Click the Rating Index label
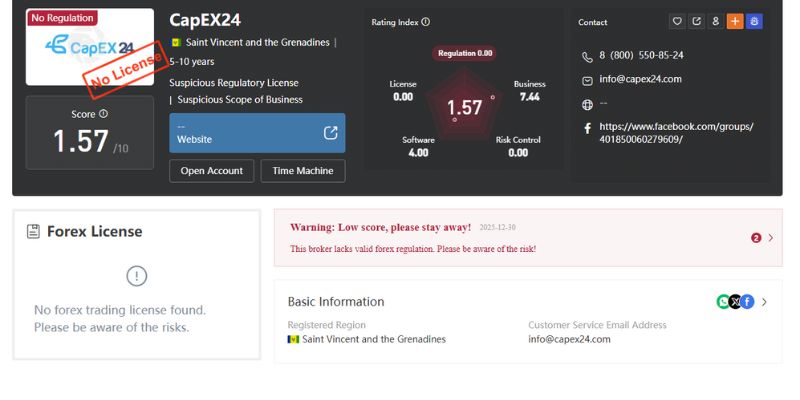 click(x=395, y=22)
